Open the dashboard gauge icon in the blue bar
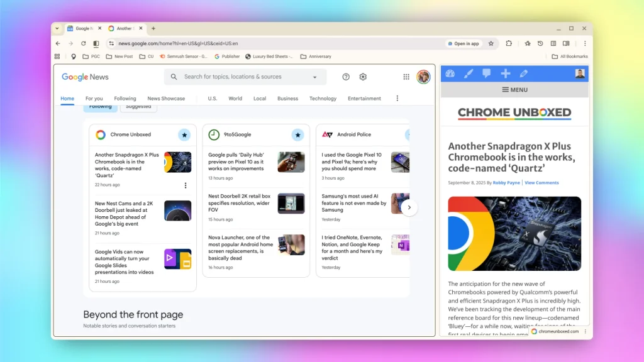The image size is (644, 362). (x=450, y=74)
